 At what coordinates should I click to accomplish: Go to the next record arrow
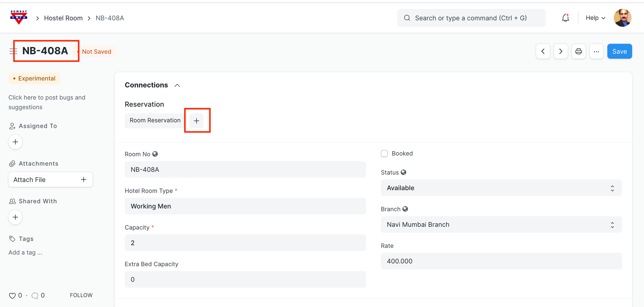(x=560, y=51)
